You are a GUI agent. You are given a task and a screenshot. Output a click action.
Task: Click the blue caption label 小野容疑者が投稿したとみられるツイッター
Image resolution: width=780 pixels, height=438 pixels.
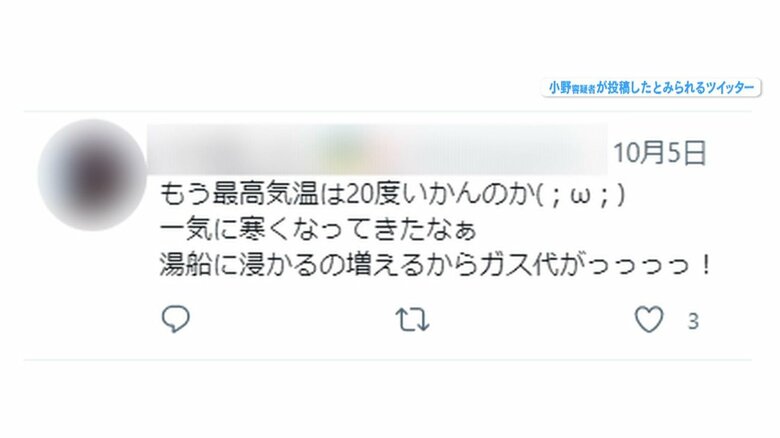(651, 88)
